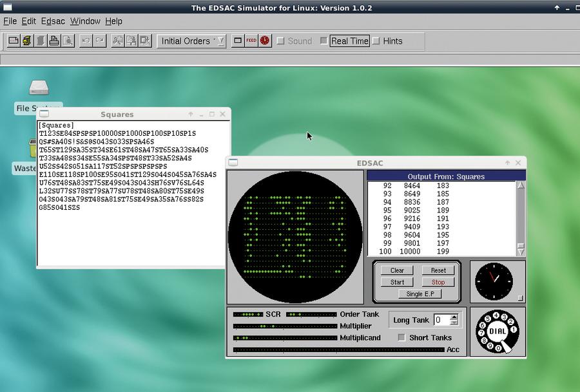Click the Print preview toolbar icon
The width and height of the screenshot is (580, 392).
pyautogui.click(x=68, y=41)
